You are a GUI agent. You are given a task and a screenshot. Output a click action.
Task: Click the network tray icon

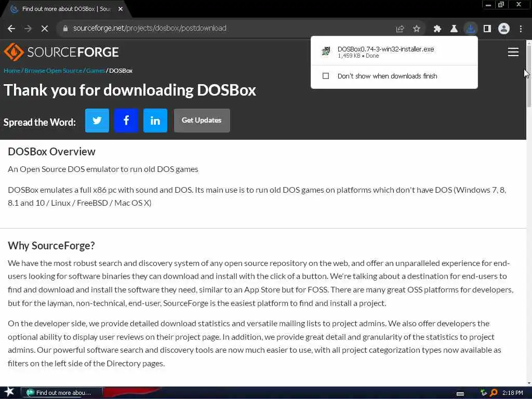(484, 393)
